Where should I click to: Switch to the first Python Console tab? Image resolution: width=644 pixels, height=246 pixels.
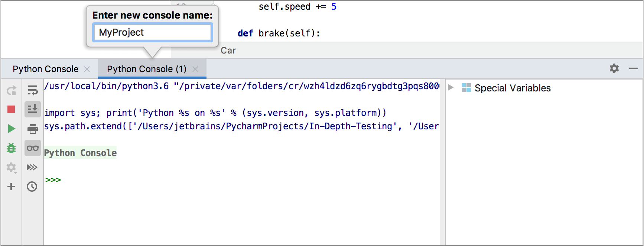45,69
